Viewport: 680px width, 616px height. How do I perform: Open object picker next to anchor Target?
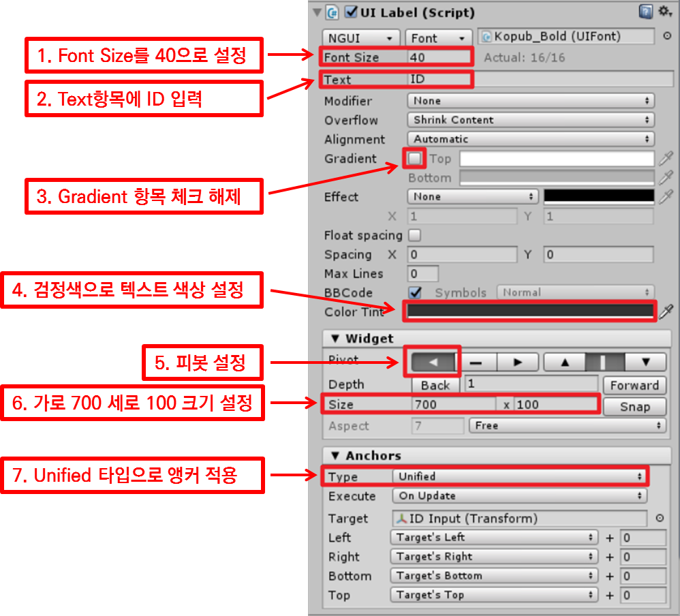[660, 518]
